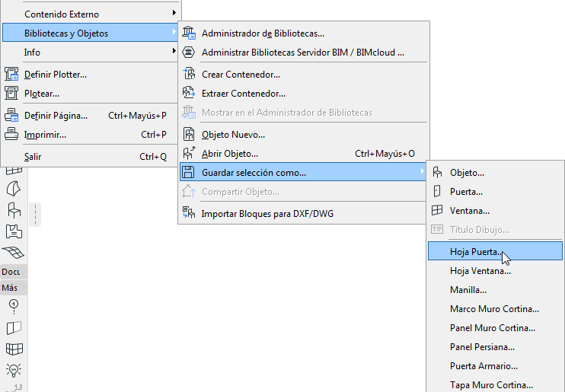Save selection as Panel Persiana...
This screenshot has width=565, height=392.
click(x=495, y=347)
